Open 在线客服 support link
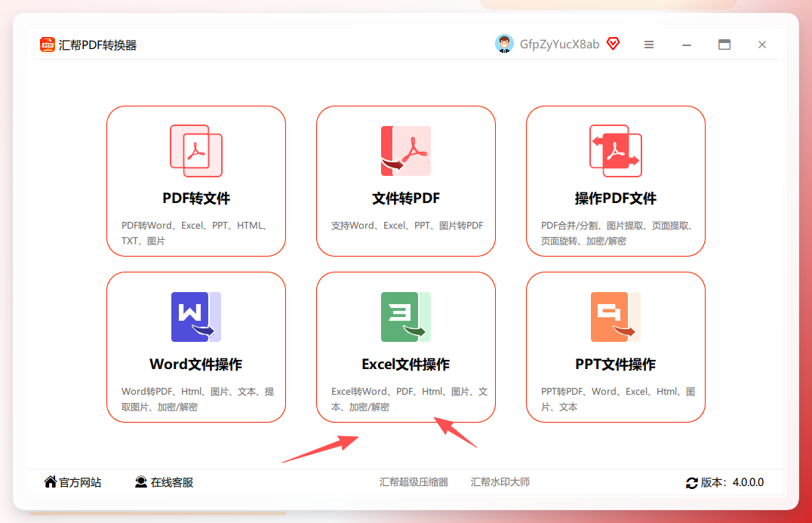The image size is (812, 523). click(x=172, y=482)
